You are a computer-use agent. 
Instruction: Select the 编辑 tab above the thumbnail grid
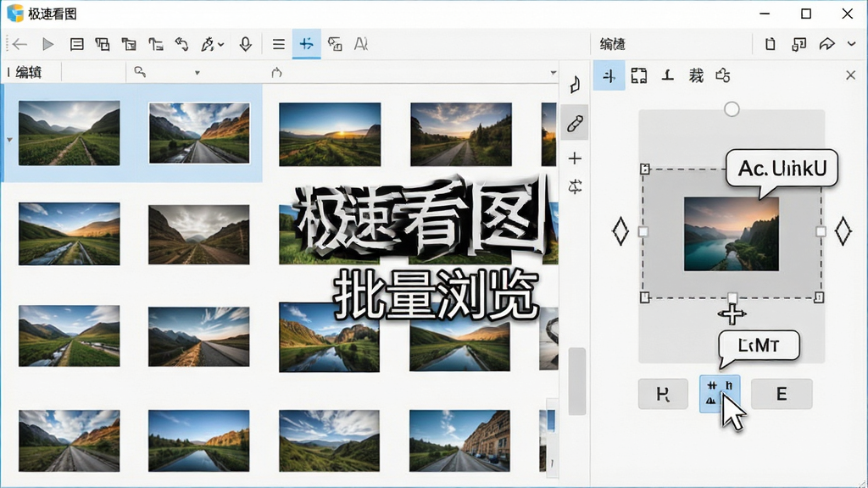tap(29, 73)
